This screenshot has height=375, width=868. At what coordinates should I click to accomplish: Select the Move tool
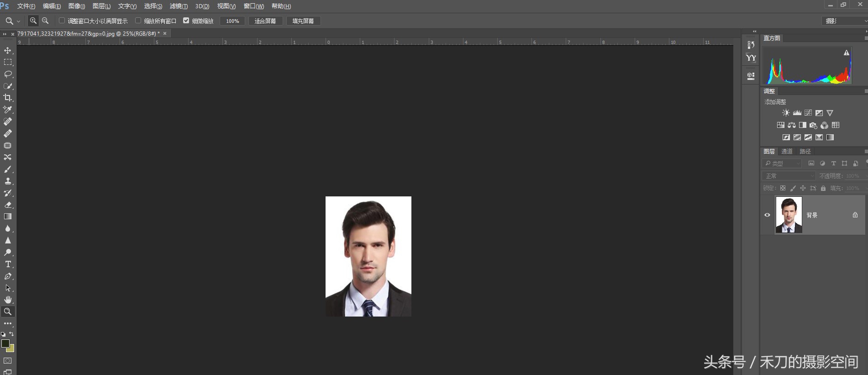pyautogui.click(x=8, y=50)
